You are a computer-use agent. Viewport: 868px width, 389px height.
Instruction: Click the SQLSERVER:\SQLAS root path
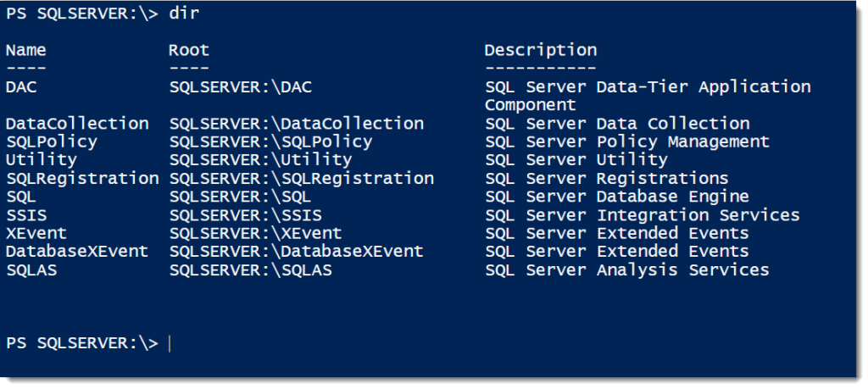point(251,270)
